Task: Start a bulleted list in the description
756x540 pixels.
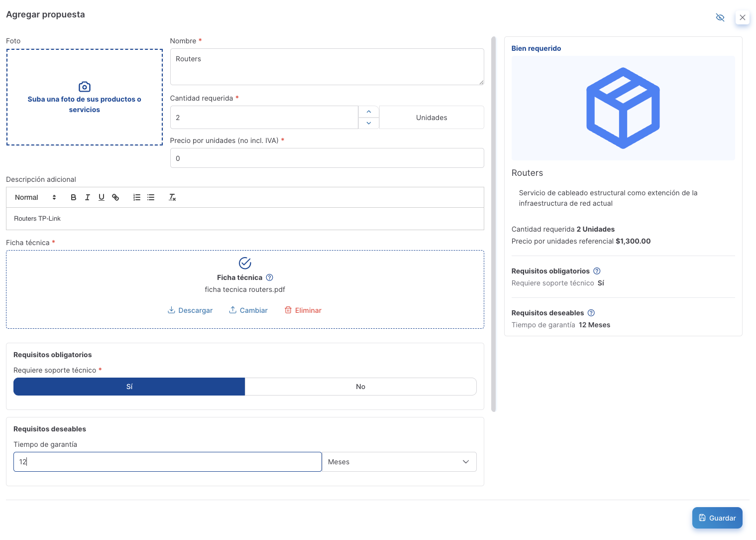Action: (x=151, y=197)
